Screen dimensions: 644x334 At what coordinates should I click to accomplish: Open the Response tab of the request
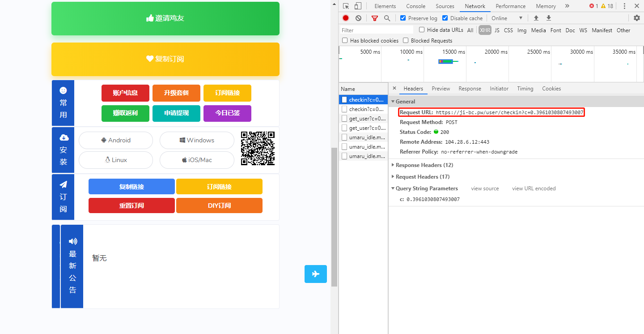tap(470, 89)
